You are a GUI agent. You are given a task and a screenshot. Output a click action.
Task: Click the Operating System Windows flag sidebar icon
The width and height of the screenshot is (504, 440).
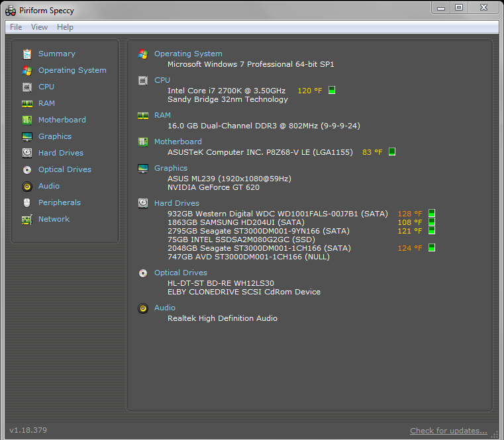pyautogui.click(x=27, y=71)
